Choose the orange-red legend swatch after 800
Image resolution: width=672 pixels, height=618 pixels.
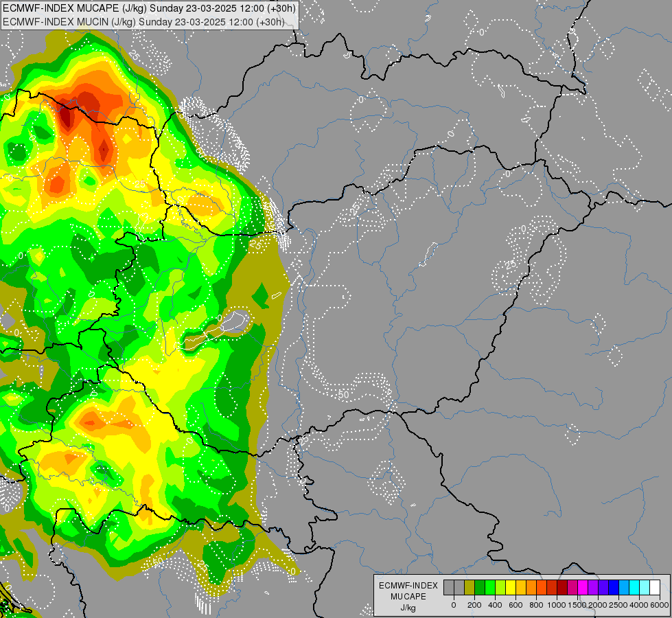[x=542, y=587]
